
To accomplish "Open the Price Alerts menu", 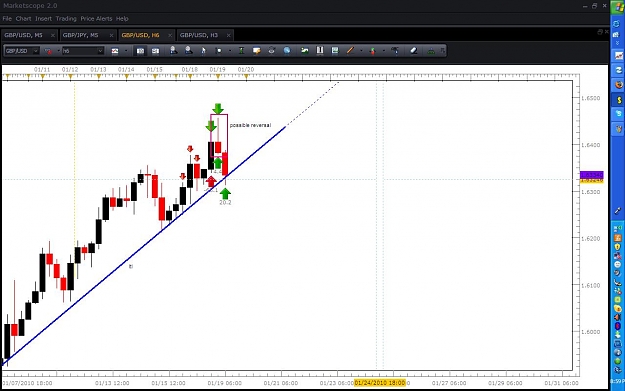I will (x=96, y=19).
